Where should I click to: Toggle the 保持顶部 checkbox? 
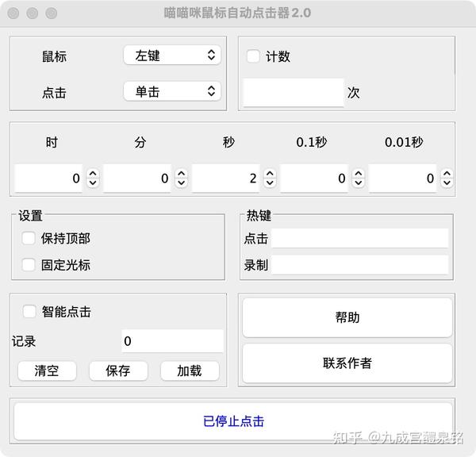click(x=29, y=238)
